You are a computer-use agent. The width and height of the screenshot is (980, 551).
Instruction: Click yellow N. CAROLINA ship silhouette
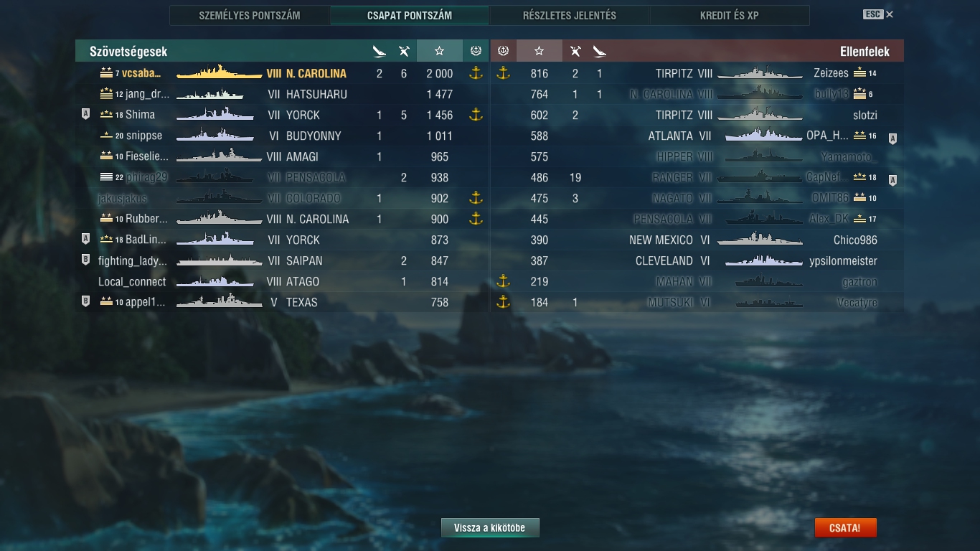pos(219,72)
